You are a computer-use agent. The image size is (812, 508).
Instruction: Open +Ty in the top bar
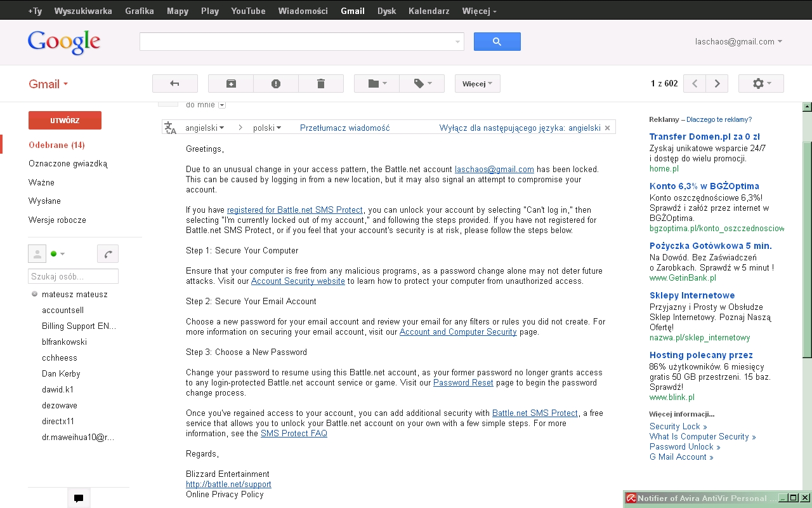click(x=35, y=11)
